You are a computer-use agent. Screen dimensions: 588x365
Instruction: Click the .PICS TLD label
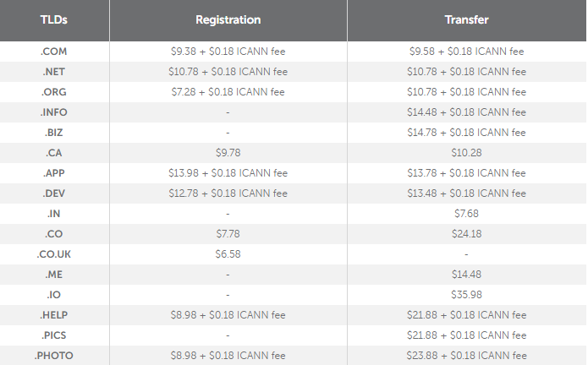click(53, 335)
